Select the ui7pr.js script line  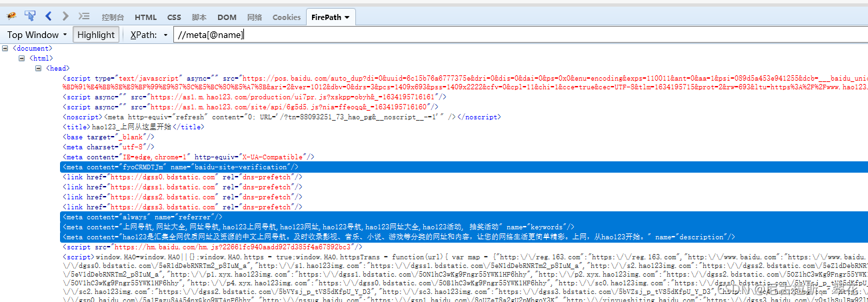(255, 97)
